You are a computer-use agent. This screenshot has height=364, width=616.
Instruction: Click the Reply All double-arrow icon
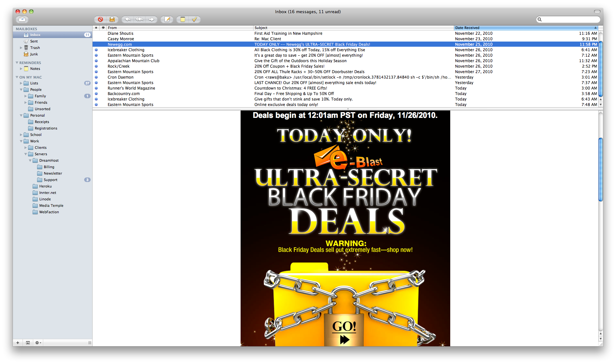pos(139,20)
